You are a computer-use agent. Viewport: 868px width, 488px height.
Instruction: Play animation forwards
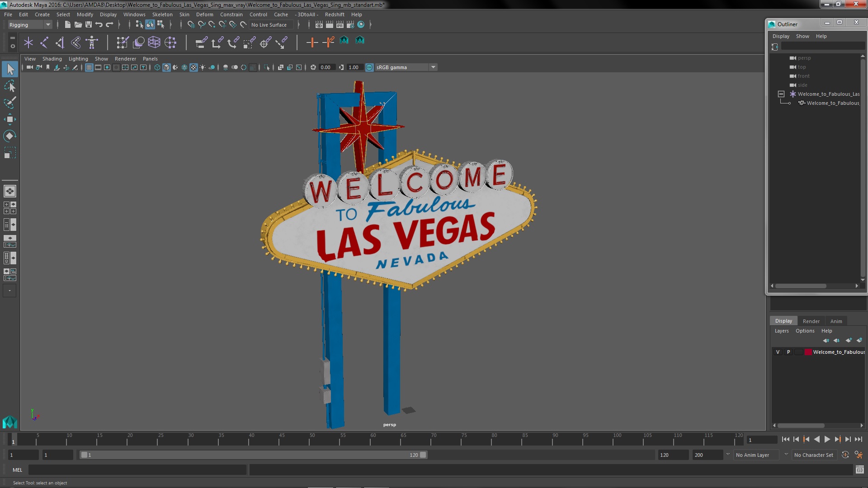[x=827, y=439]
